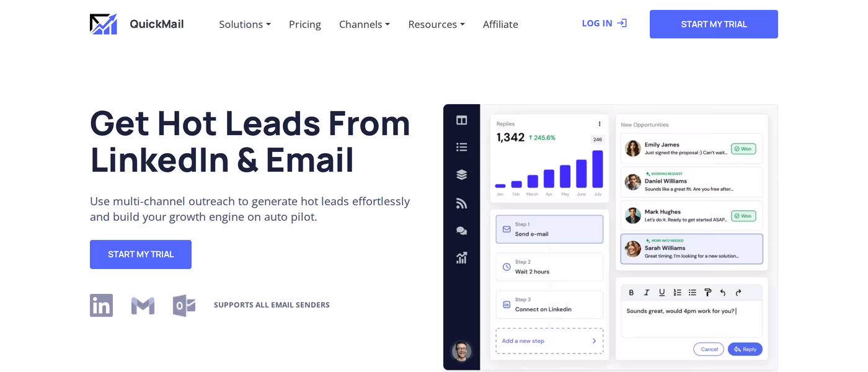Click the QuickMail logo icon
The image size is (868, 372).
[x=103, y=24]
